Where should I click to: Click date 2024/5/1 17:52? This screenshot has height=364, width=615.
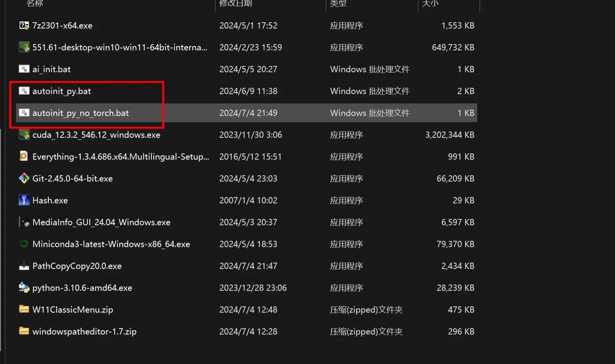pyautogui.click(x=248, y=25)
